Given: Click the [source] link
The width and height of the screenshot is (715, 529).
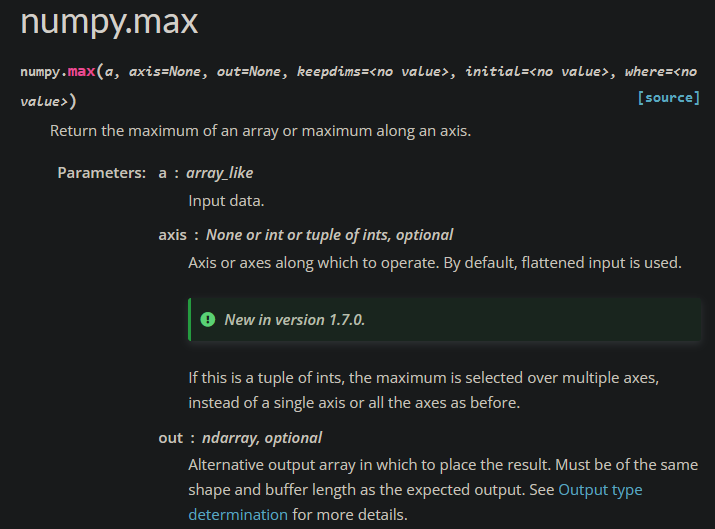Looking at the screenshot, I should click(x=668, y=98).
